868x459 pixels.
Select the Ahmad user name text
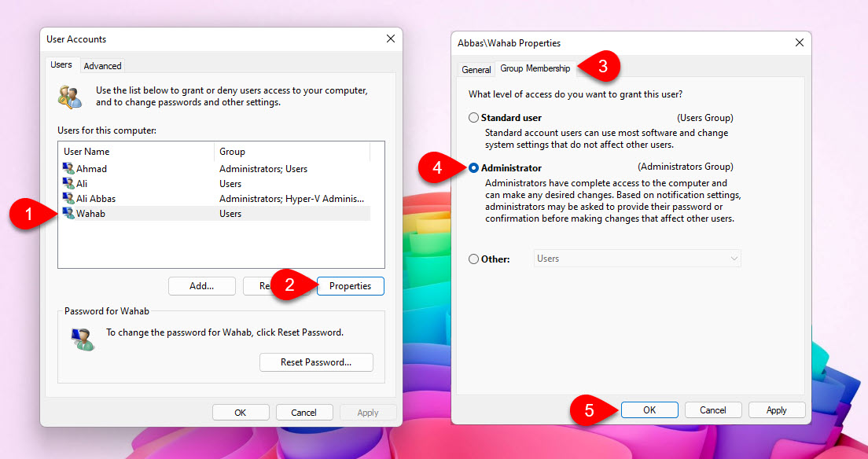tap(91, 169)
